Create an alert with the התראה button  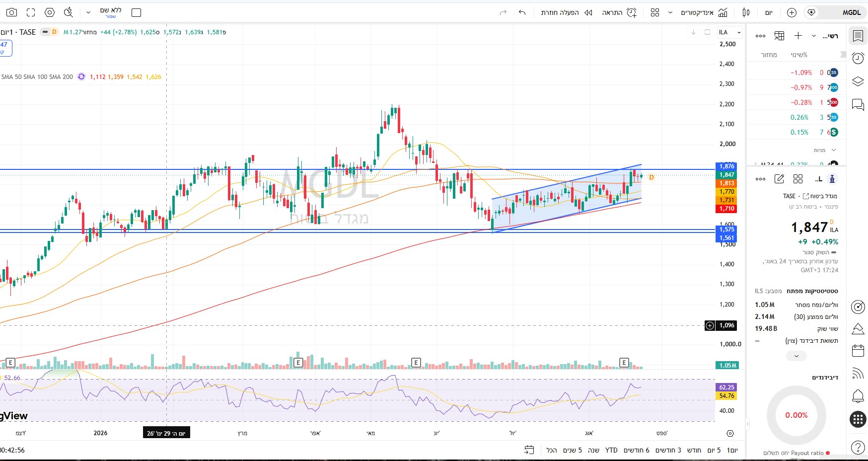619,12
